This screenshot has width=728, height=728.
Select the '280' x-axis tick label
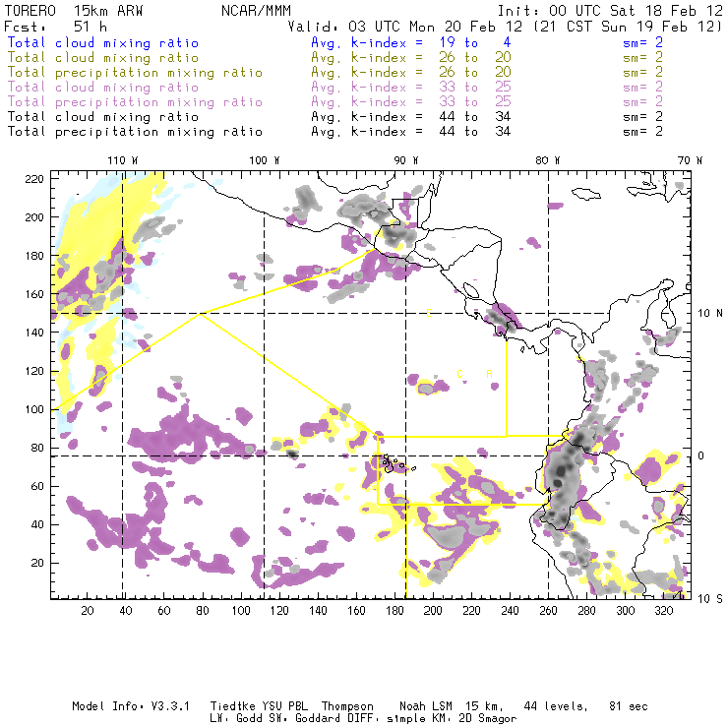click(587, 611)
